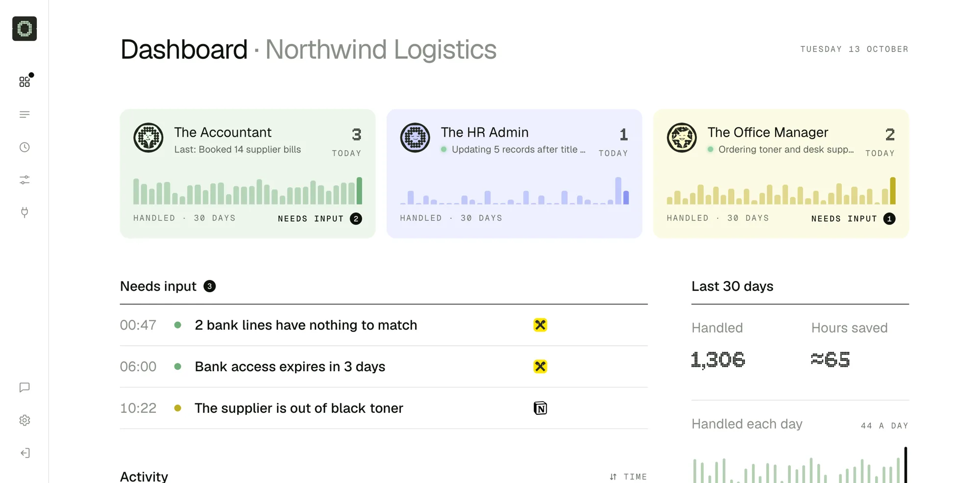Click The Office Manager's 30-day bar chart
This screenshot has height=483, width=980.
(781, 191)
